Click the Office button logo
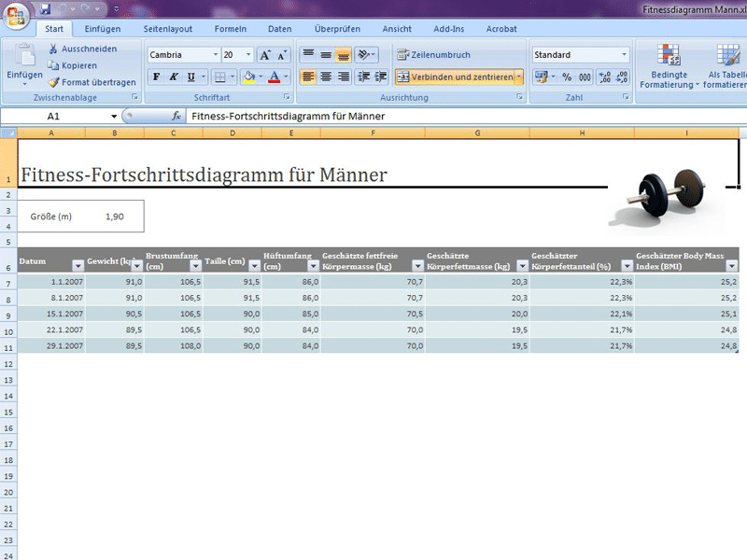The image size is (747, 560). click(16, 15)
